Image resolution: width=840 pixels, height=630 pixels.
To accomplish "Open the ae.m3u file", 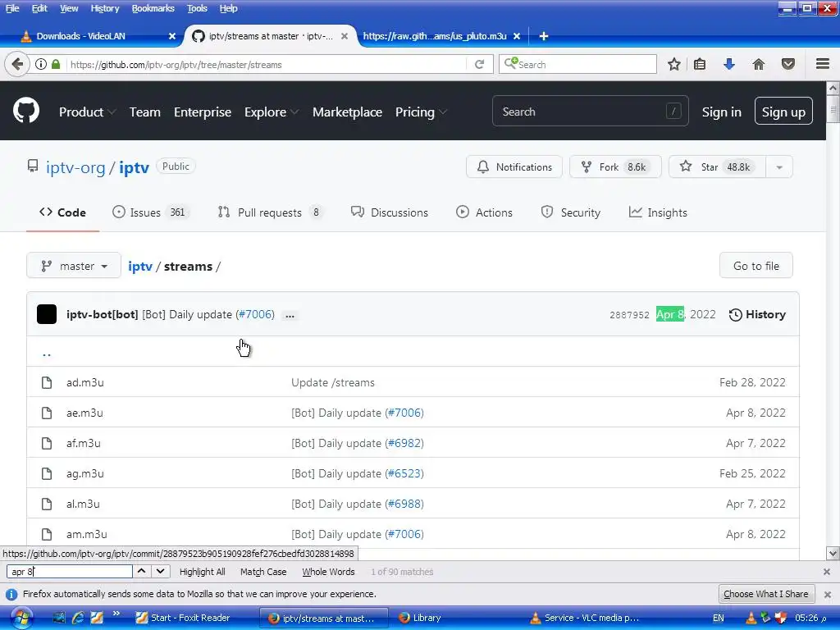I will 84,413.
